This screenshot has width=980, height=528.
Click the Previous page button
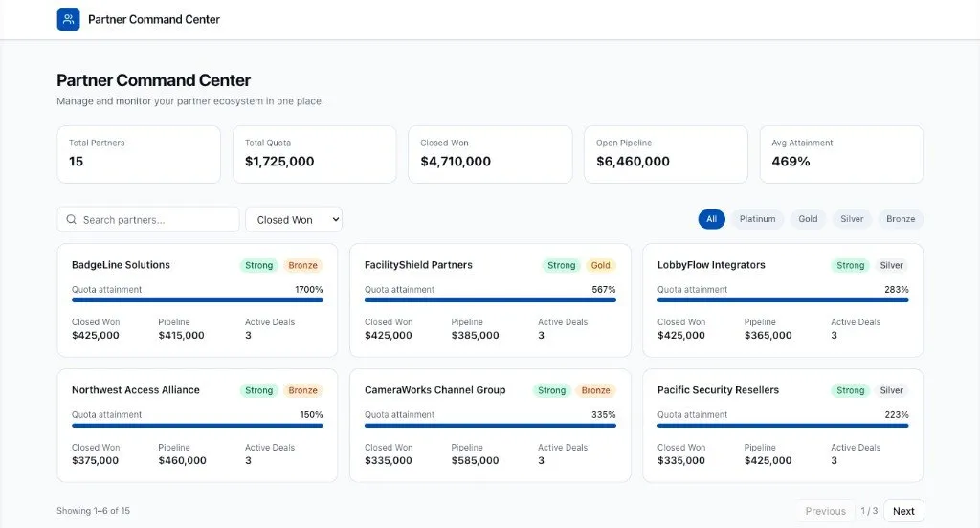click(825, 511)
